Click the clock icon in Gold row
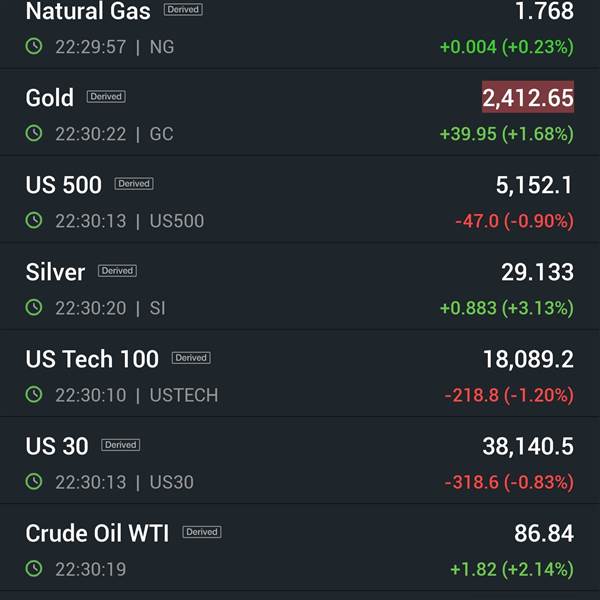Screen dimensions: 600x600 (x=34, y=133)
